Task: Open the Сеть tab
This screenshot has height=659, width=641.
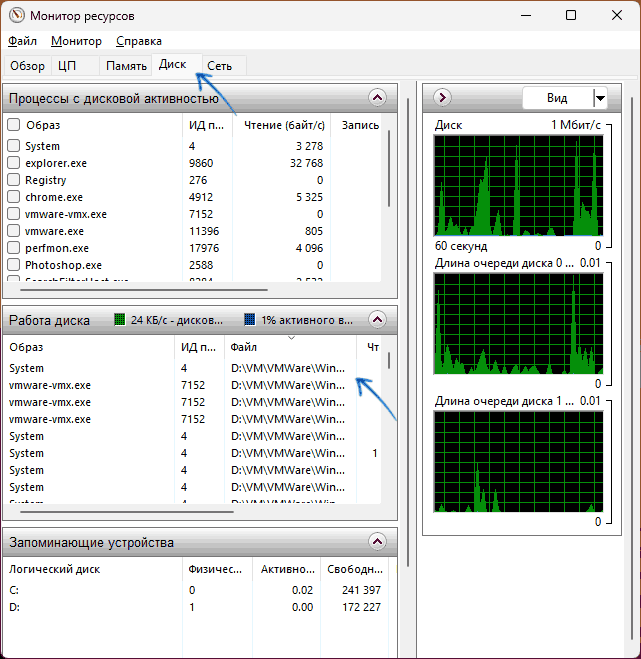Action: point(220,66)
